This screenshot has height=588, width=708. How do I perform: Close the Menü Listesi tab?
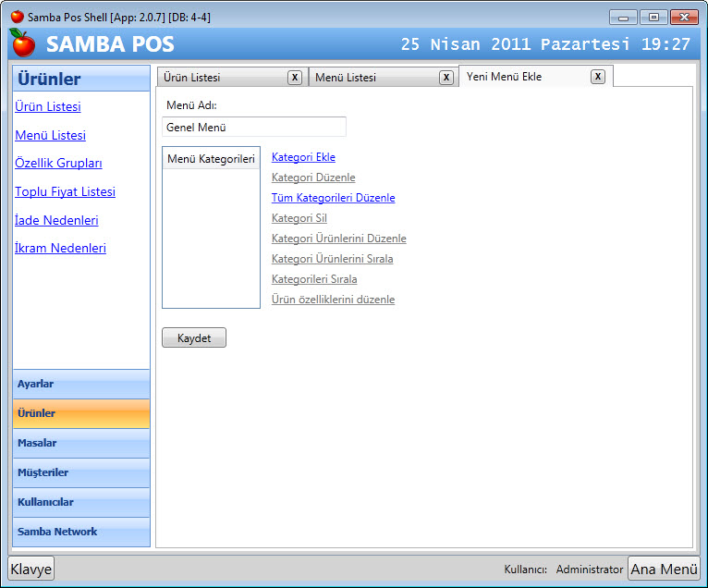[446, 78]
